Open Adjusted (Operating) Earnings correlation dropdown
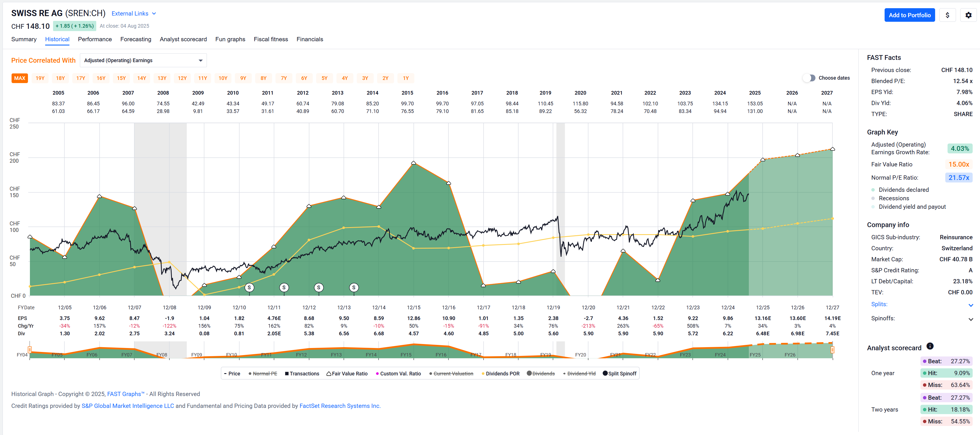This screenshot has width=980, height=435. click(x=143, y=60)
